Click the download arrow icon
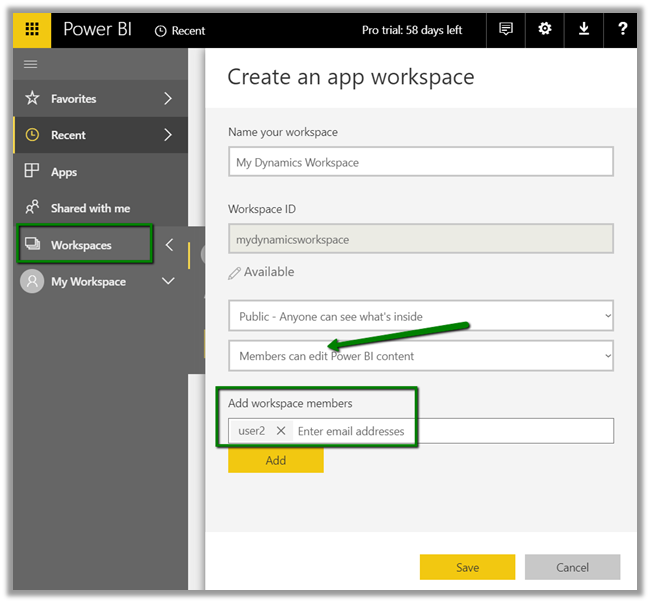 tap(584, 30)
